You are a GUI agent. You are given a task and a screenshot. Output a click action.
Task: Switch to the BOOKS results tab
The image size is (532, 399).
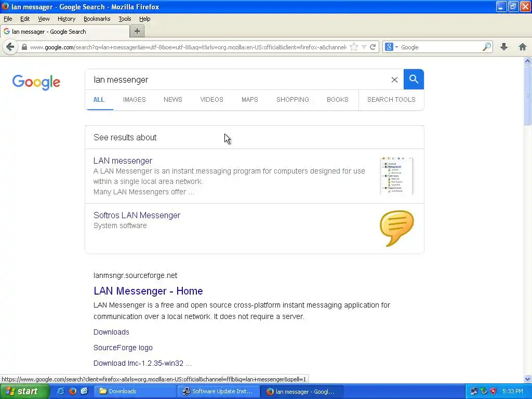pos(338,99)
